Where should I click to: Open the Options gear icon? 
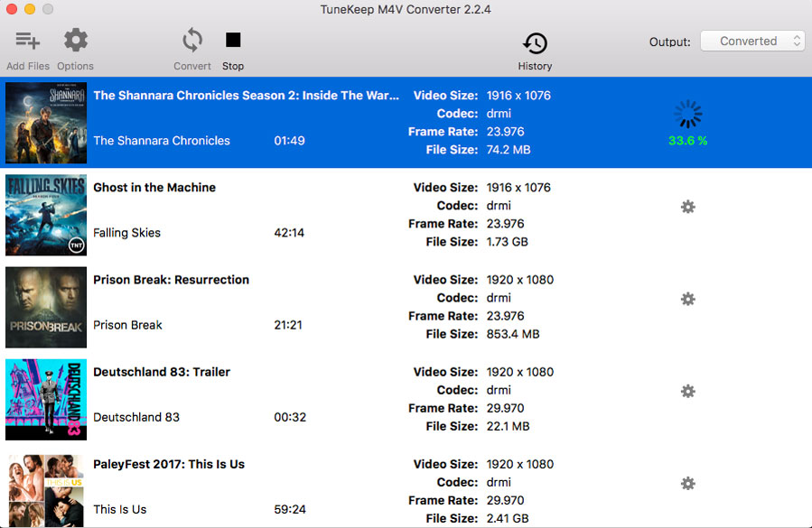pos(76,41)
